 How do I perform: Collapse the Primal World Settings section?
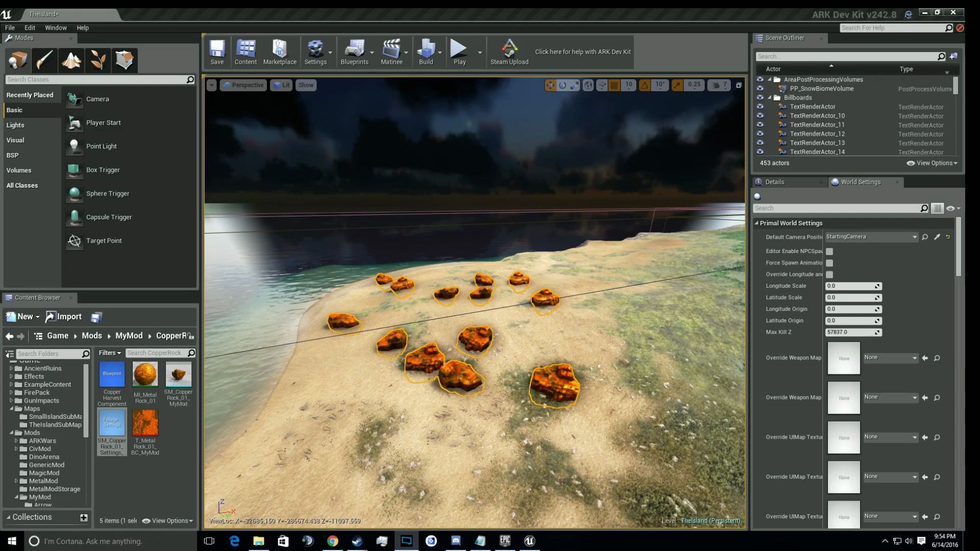coord(756,223)
